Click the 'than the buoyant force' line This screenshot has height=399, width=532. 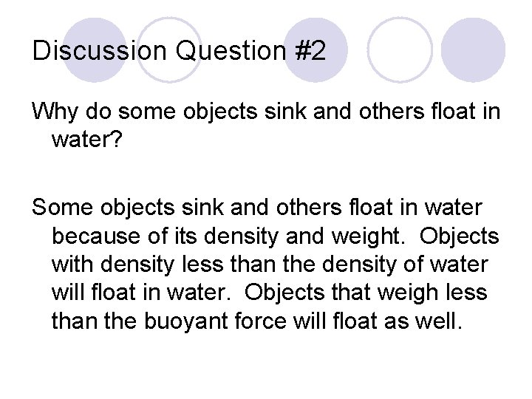point(169,321)
